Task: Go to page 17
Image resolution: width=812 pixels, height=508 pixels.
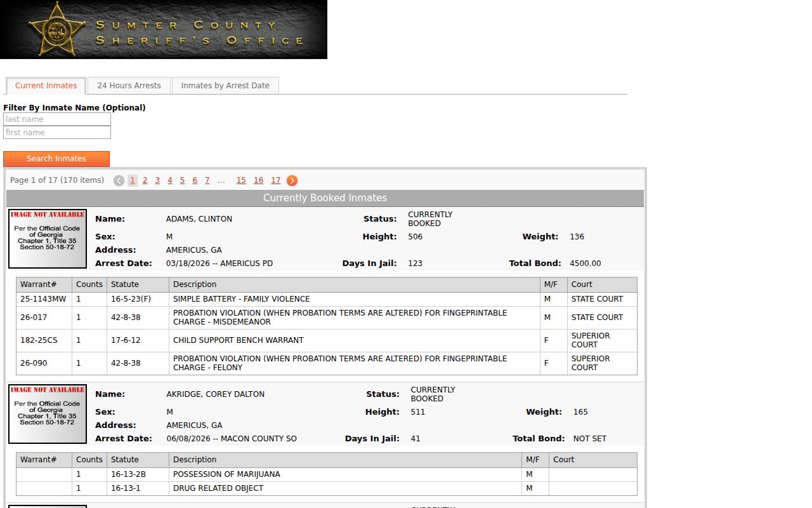Action: click(275, 180)
